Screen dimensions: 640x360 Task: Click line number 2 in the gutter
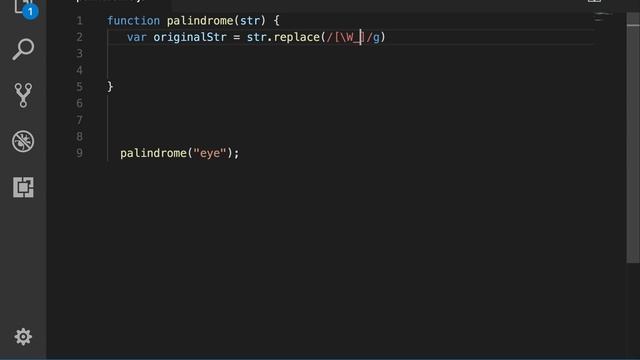tap(79, 37)
